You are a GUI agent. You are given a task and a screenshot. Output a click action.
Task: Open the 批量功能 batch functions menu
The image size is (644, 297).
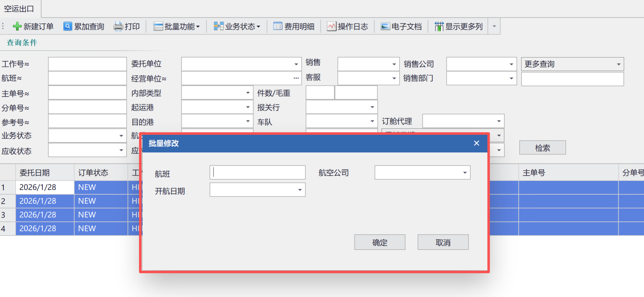tap(176, 26)
